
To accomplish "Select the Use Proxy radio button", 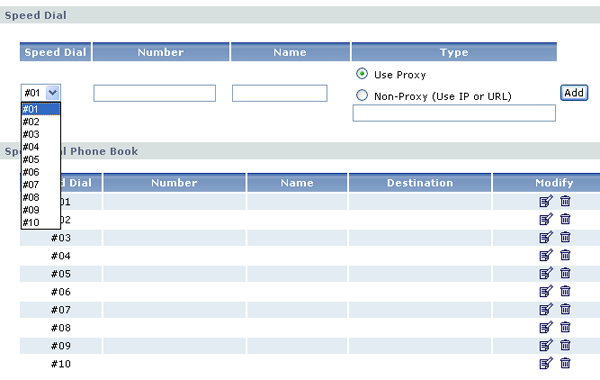I will [x=362, y=73].
